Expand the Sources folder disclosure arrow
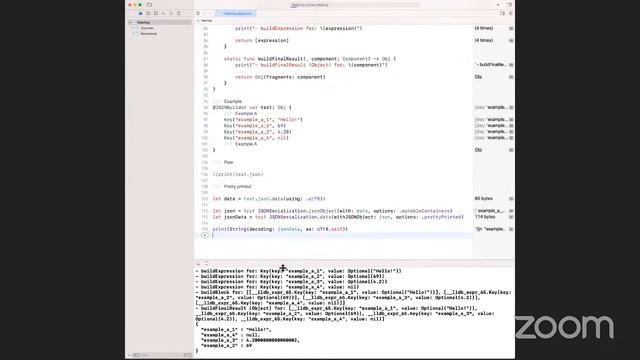Viewport: 640px width, 360px height. (x=133, y=28)
